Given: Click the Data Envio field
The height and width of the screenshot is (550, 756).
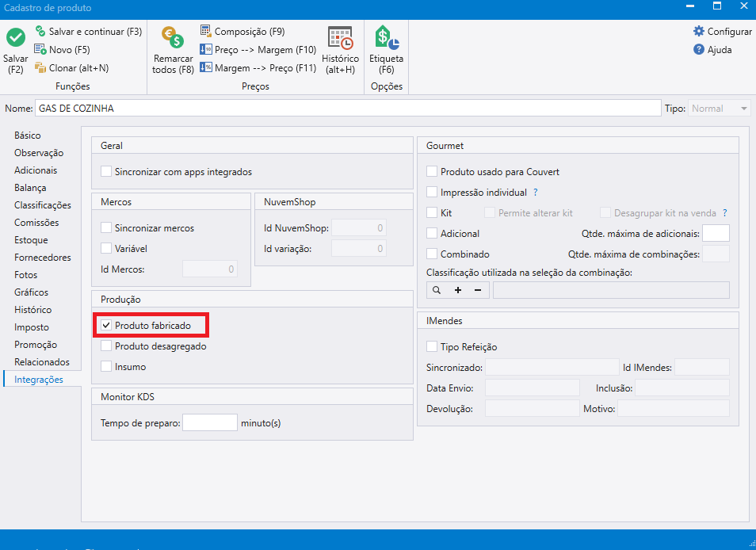Looking at the screenshot, I should [x=533, y=388].
